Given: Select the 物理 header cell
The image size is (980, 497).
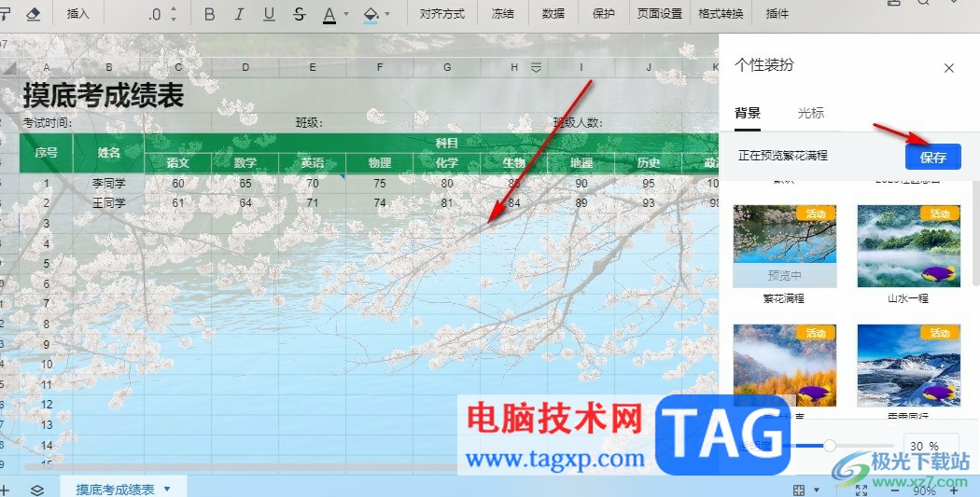Looking at the screenshot, I should [x=379, y=163].
